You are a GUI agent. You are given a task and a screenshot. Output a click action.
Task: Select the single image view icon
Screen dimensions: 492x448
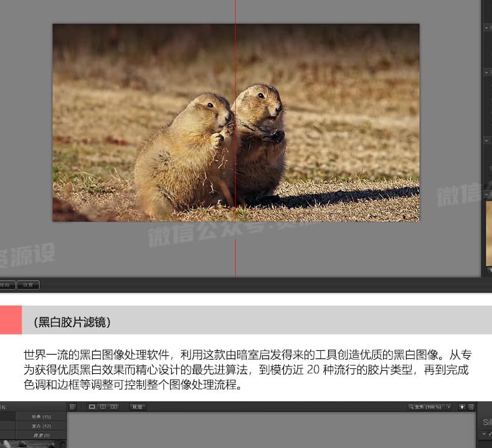92,406
